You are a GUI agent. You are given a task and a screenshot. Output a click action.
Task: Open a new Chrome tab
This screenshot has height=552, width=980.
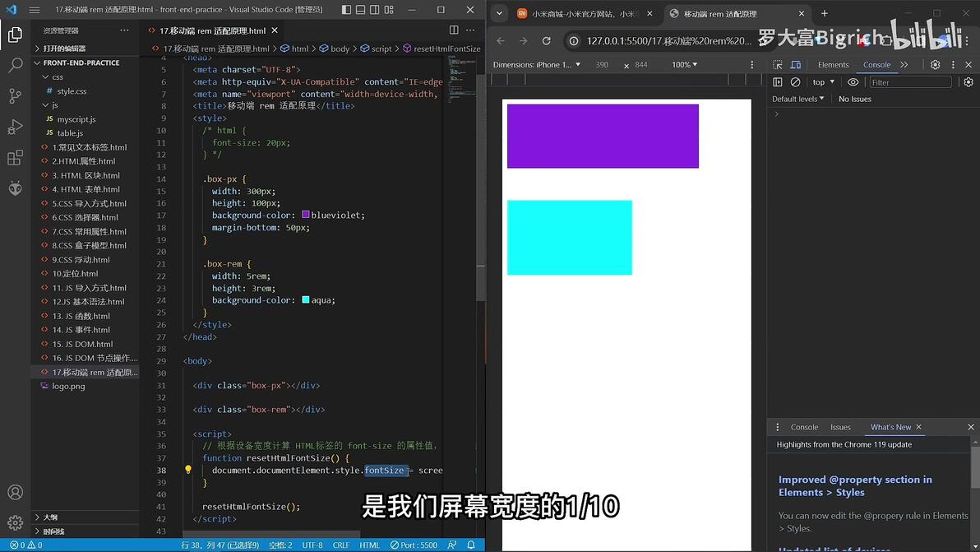(825, 14)
